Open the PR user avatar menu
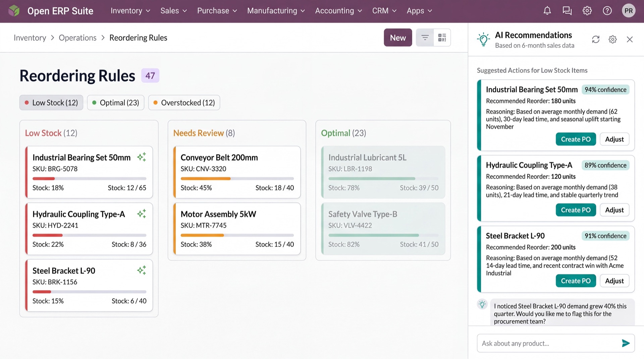Image resolution: width=644 pixels, height=359 pixels. (x=629, y=11)
